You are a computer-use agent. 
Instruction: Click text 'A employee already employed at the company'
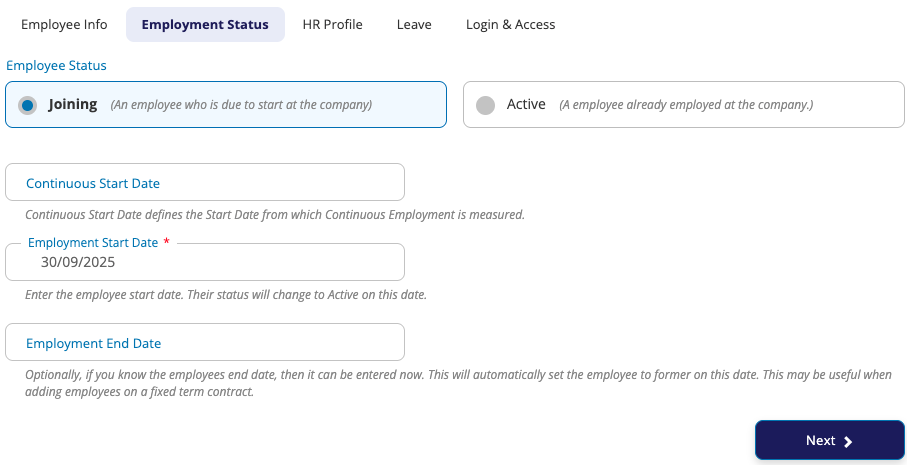[x=685, y=105]
